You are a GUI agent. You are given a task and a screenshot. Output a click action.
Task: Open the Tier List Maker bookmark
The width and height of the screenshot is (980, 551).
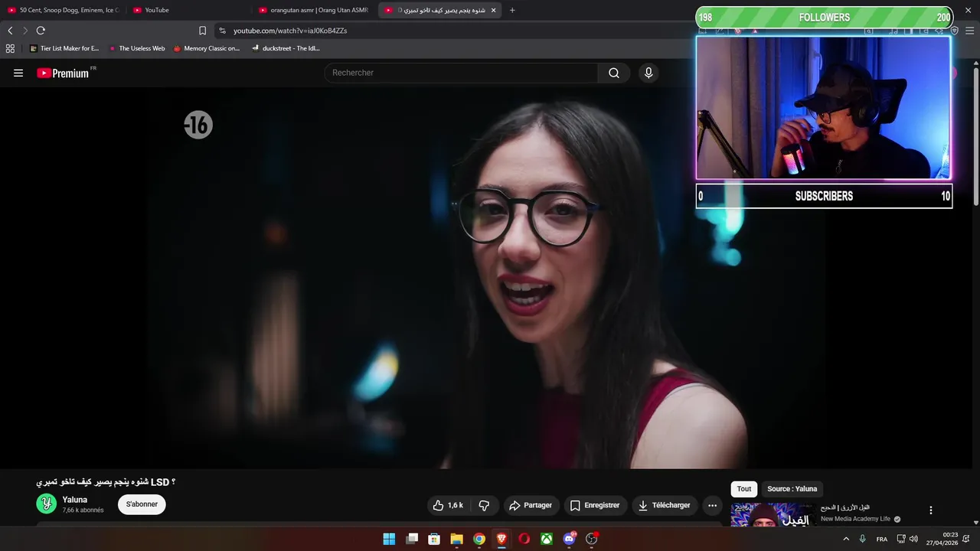[x=64, y=48]
